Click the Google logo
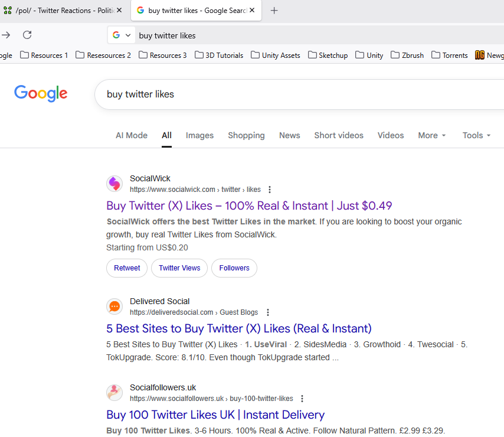Viewport: 504px width, 437px height. tap(41, 93)
